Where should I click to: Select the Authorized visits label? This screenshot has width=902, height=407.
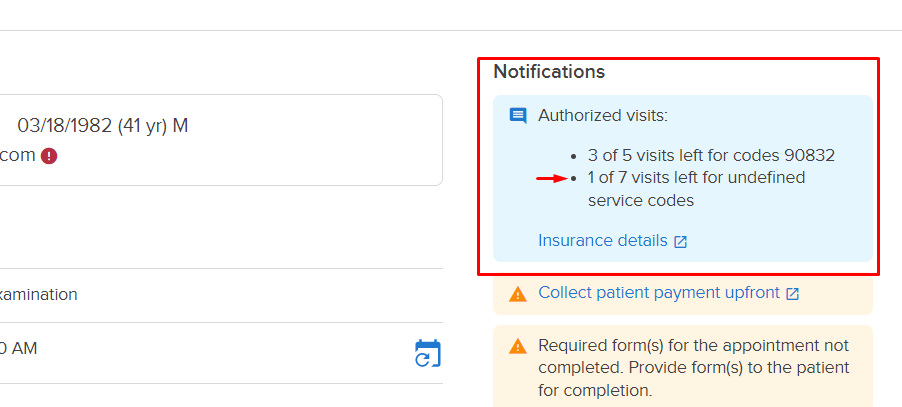point(603,116)
